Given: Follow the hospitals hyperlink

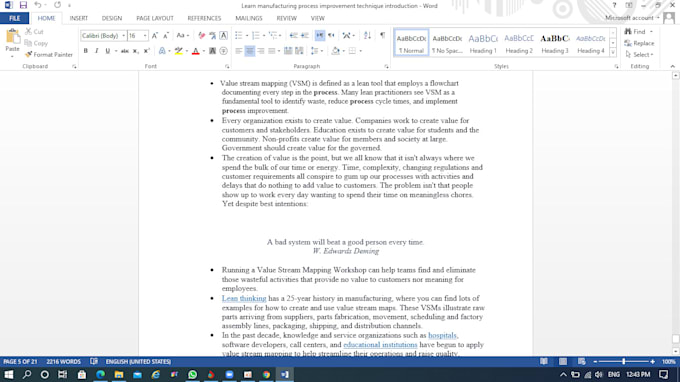Looking at the screenshot, I should (x=442, y=335).
